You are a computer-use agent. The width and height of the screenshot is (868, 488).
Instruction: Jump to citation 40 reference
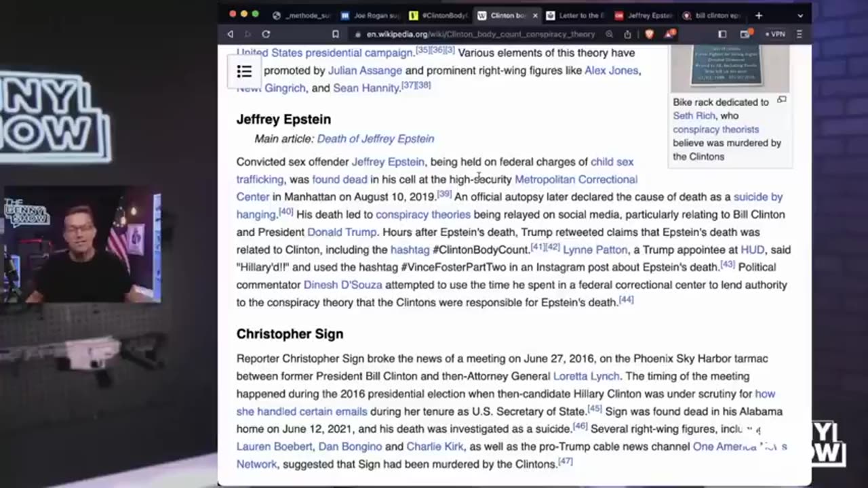(x=285, y=211)
